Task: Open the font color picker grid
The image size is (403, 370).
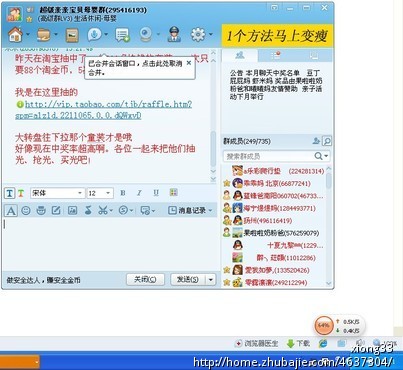Action: coord(174,192)
